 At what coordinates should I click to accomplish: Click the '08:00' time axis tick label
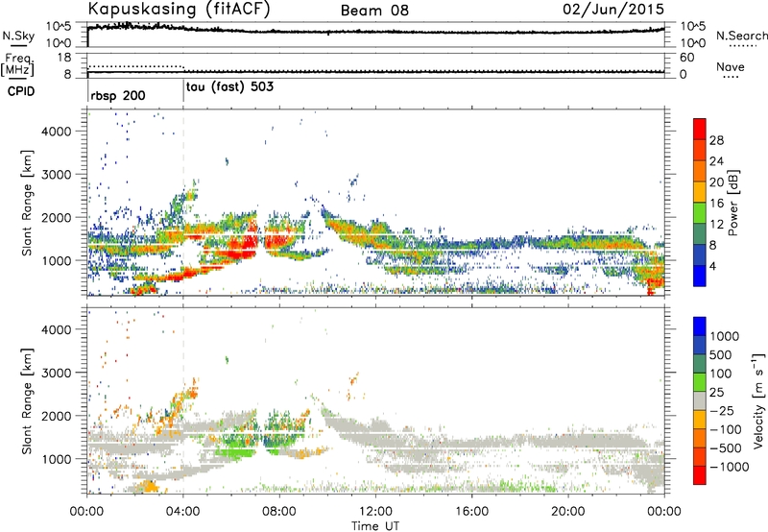(279, 512)
